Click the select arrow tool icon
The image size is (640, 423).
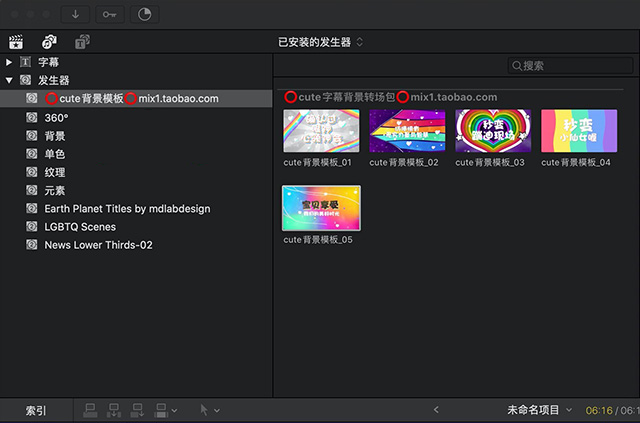click(x=204, y=410)
